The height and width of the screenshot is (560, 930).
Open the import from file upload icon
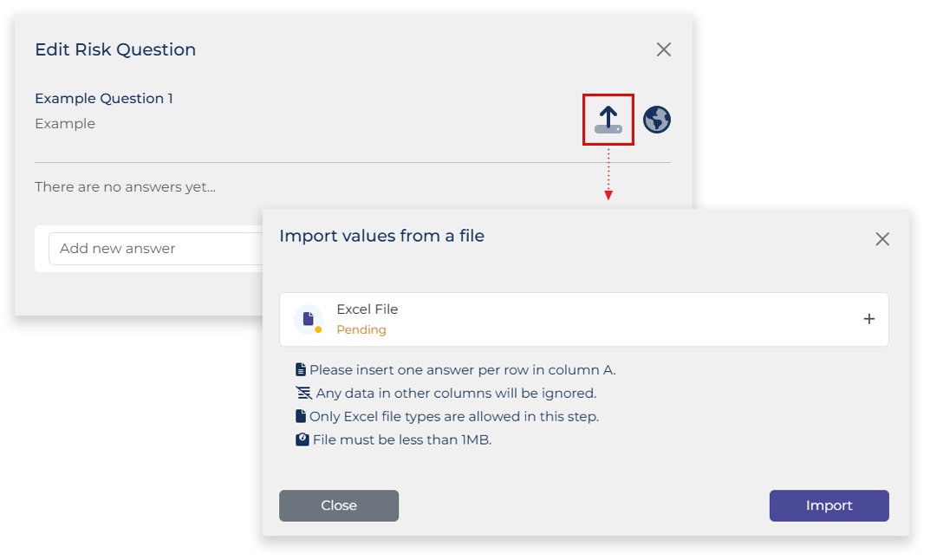(x=608, y=120)
